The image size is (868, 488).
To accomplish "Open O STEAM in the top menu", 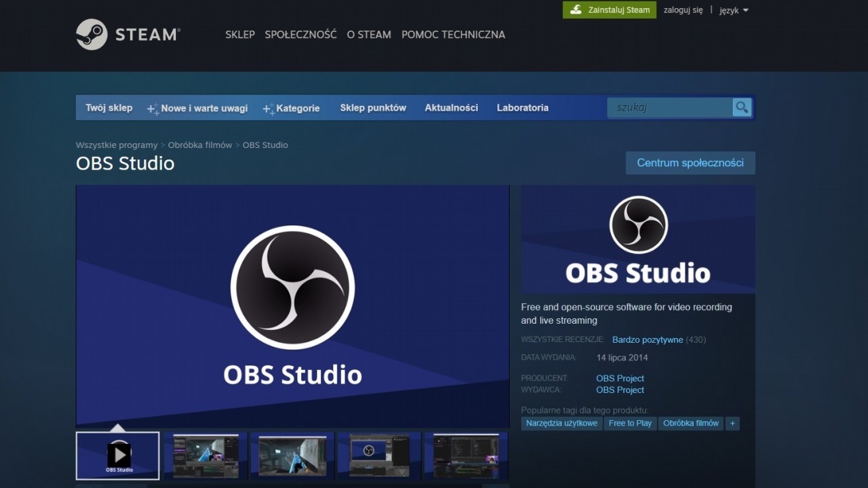I will pyautogui.click(x=369, y=35).
